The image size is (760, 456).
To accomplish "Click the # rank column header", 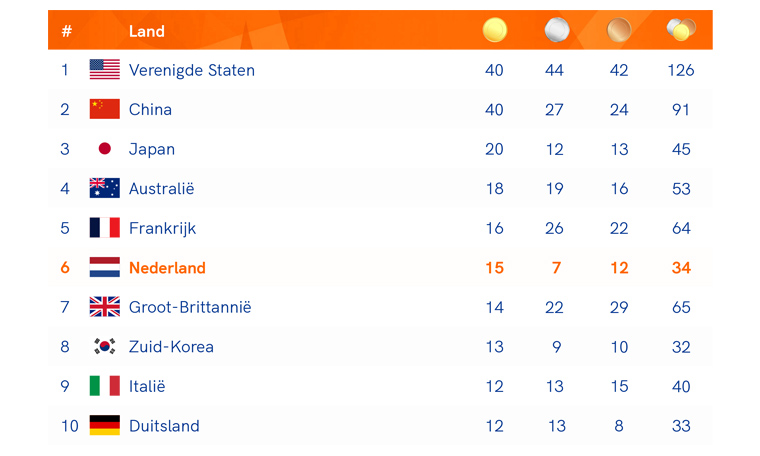I will pos(66,31).
